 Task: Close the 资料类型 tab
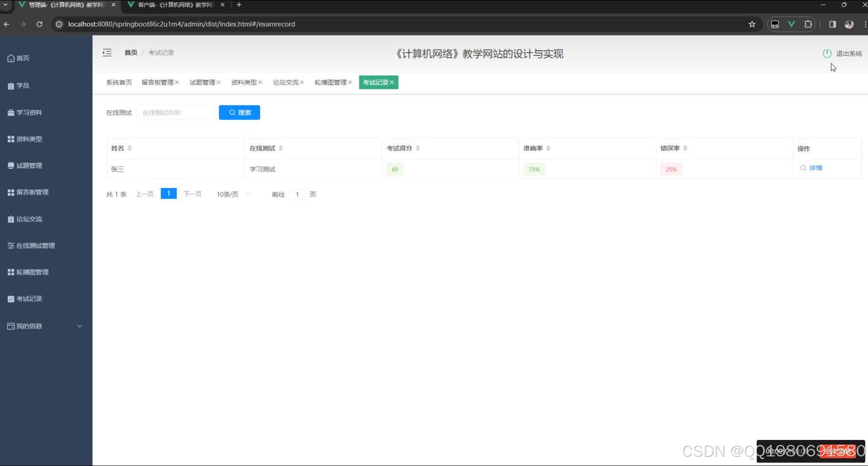(260, 82)
